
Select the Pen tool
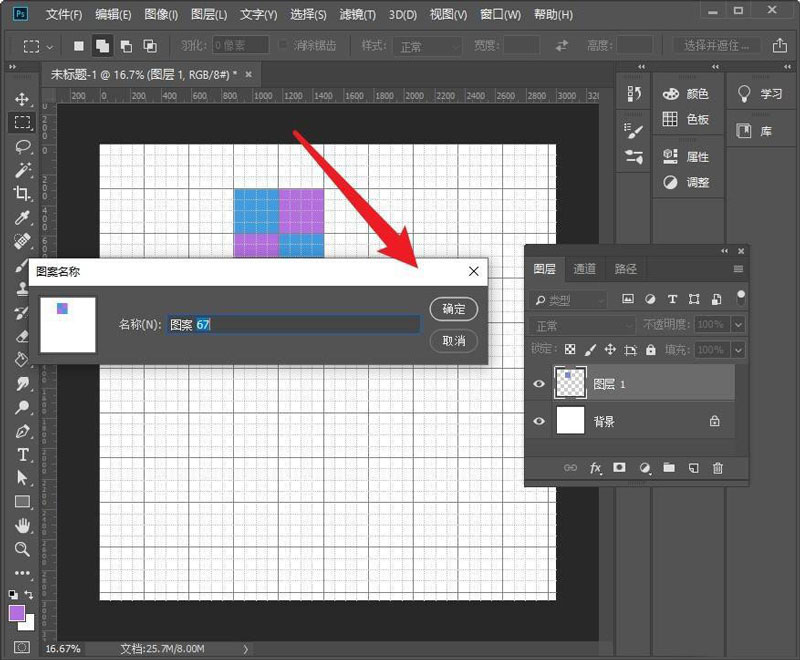pos(22,431)
